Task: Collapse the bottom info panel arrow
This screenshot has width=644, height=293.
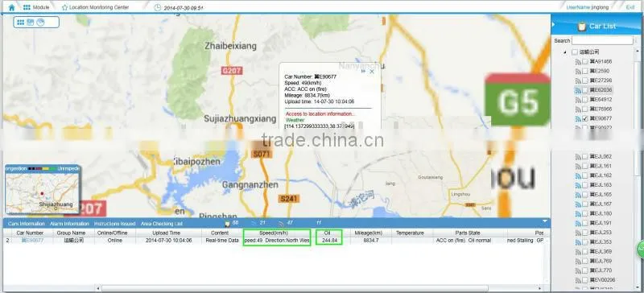Action: click(x=545, y=221)
